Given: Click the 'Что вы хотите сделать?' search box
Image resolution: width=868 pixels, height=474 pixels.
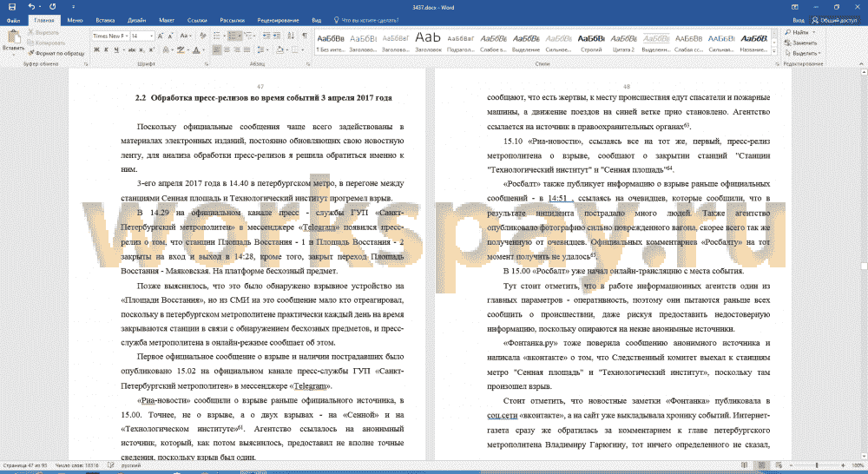Looking at the screenshot, I should 366,21.
